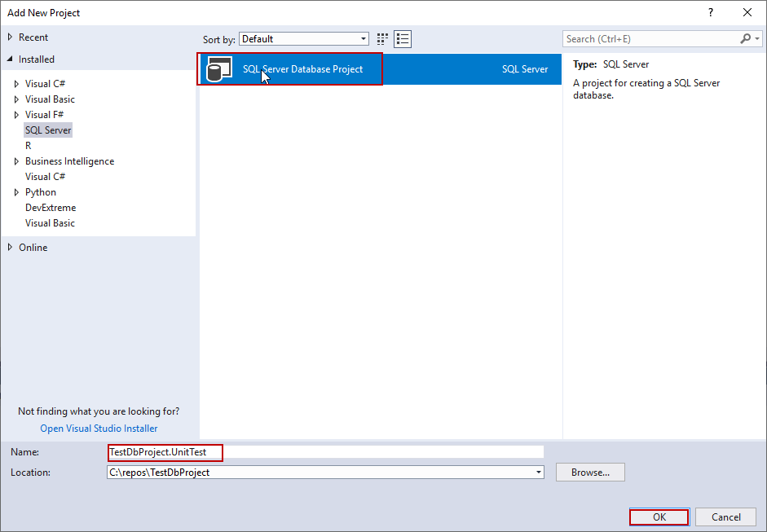
Task: Open the Location dropdown arrow
Action: (x=538, y=473)
